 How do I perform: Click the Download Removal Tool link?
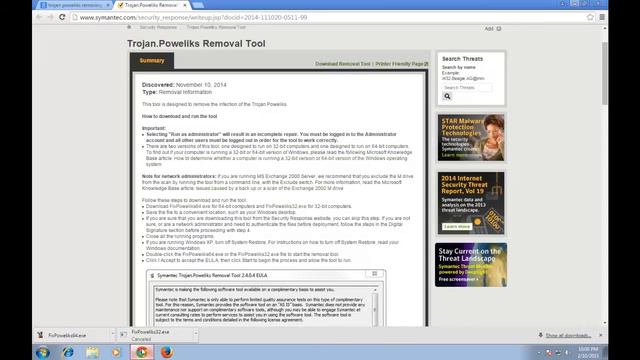(342, 64)
